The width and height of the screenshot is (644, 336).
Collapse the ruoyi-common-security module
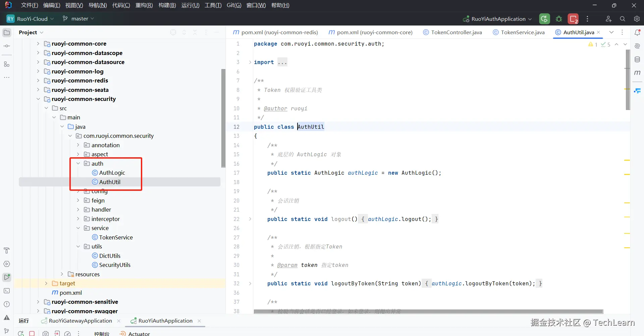(x=38, y=99)
